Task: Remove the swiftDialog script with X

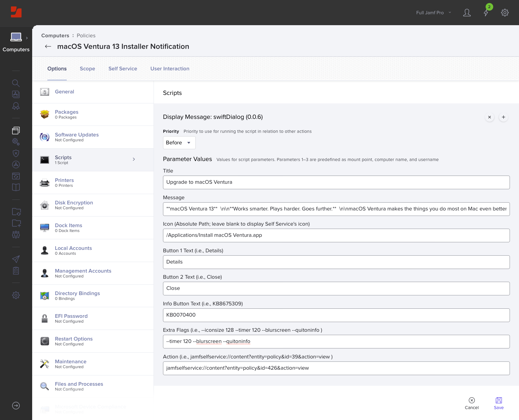Action: 490,117
